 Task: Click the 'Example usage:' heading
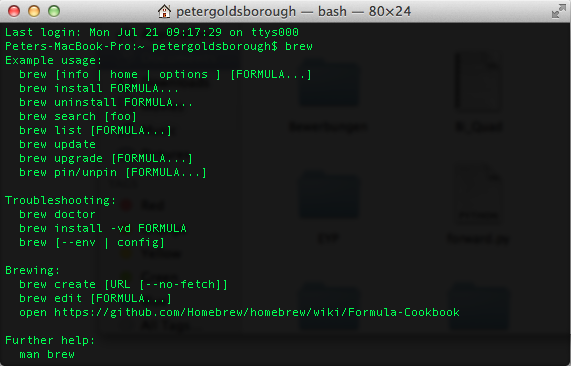[54, 60]
